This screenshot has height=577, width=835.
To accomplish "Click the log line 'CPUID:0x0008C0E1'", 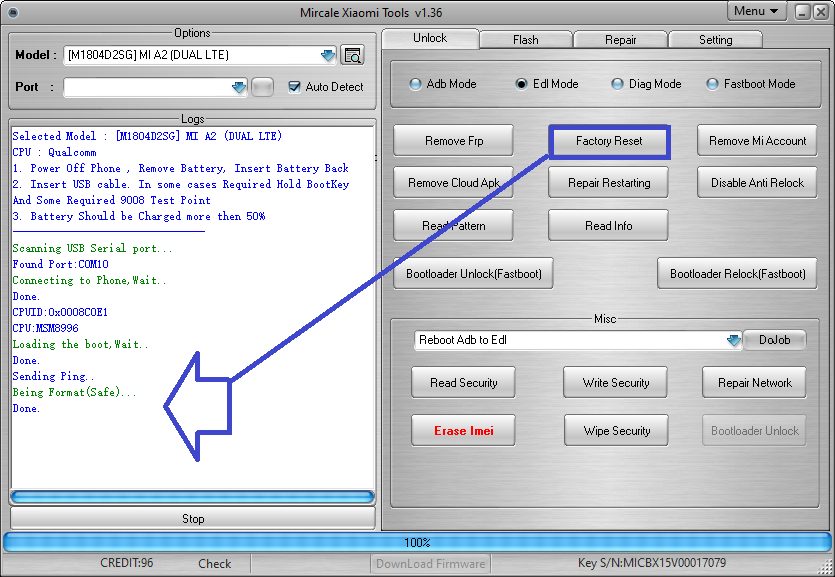I will [x=60, y=312].
